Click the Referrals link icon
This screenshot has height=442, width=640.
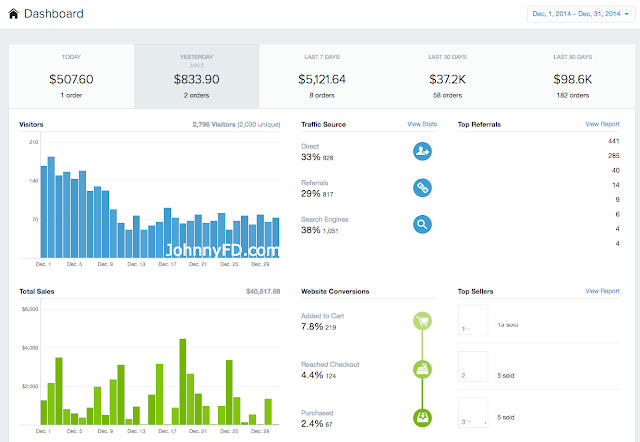[x=422, y=188]
